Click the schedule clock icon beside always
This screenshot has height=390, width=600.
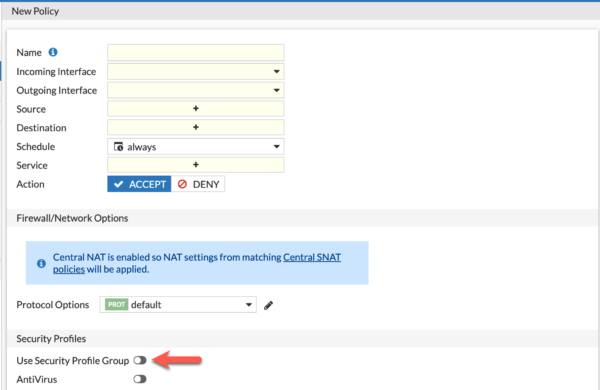click(119, 147)
